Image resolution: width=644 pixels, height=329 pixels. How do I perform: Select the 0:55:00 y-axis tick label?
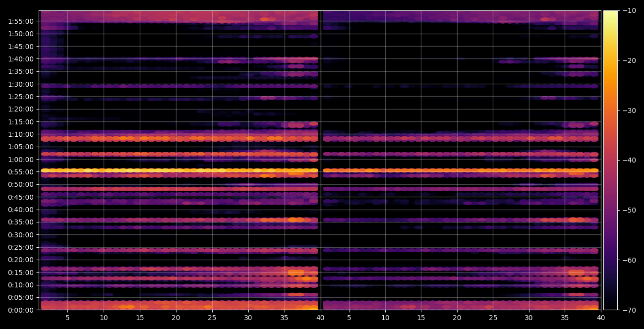tap(21, 172)
